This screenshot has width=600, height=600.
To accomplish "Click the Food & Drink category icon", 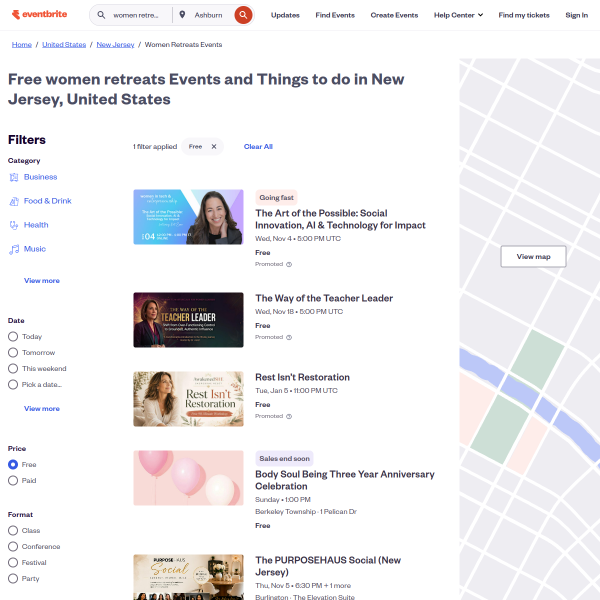I will [14, 201].
